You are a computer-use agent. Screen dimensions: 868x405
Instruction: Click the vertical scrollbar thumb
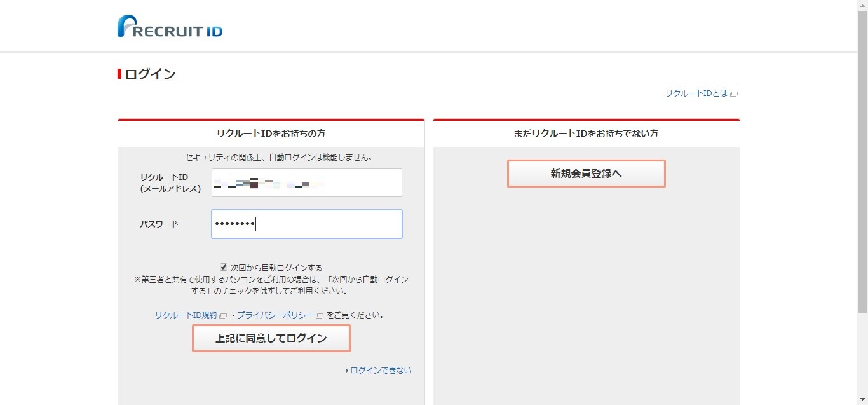862,161
